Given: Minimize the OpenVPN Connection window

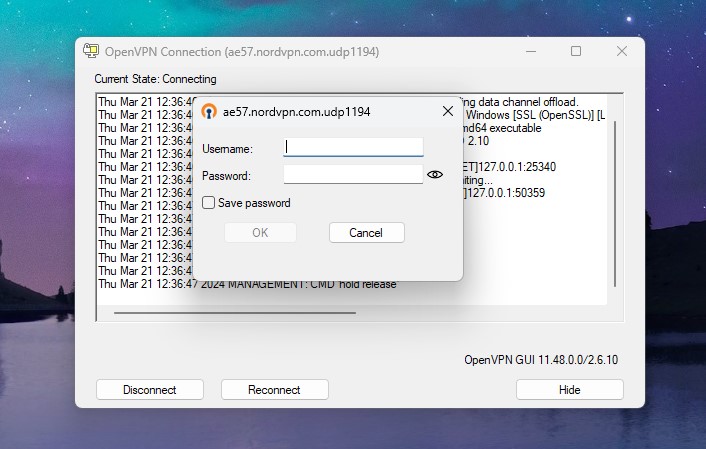Looking at the screenshot, I should [531, 51].
